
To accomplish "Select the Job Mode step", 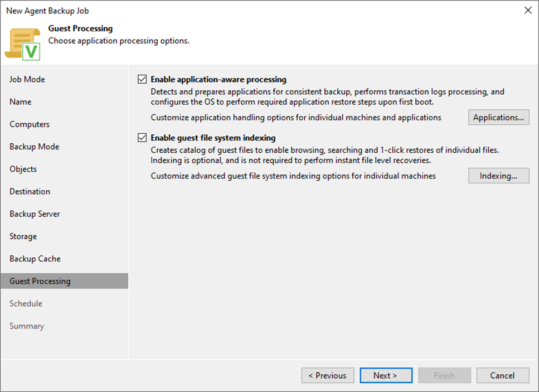I will (27, 79).
